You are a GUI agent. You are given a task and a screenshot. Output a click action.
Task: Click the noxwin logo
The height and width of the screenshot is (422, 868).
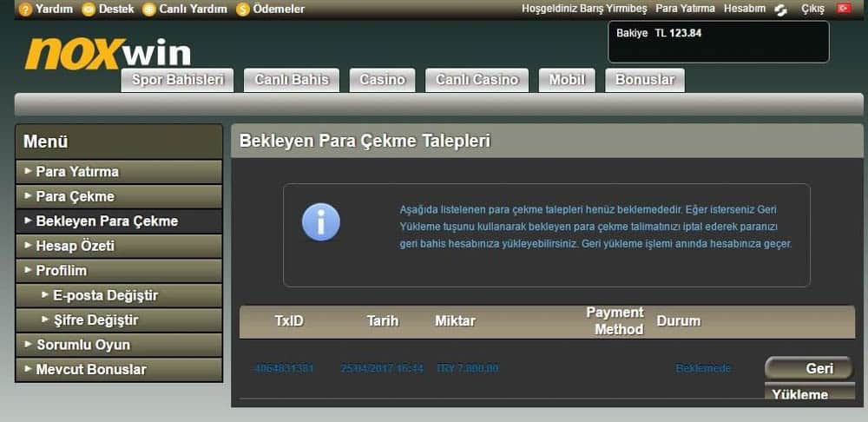tap(108, 54)
